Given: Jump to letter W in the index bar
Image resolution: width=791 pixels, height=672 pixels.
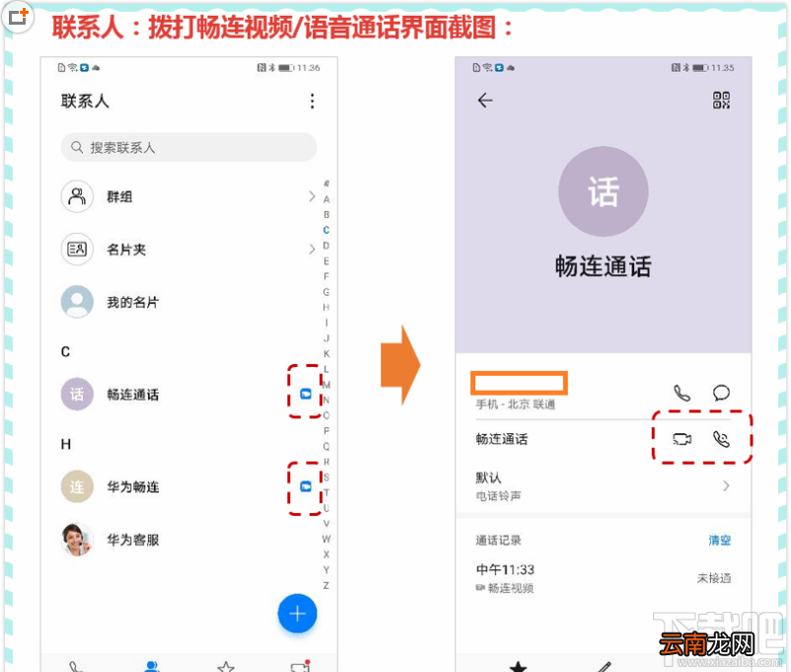Looking at the screenshot, I should 326,539.
